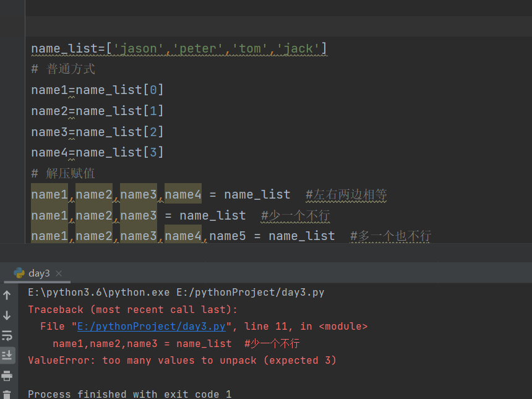Image resolution: width=532 pixels, height=399 pixels.
Task: Click the '#左右两边相等' comment
Action: tap(346, 195)
